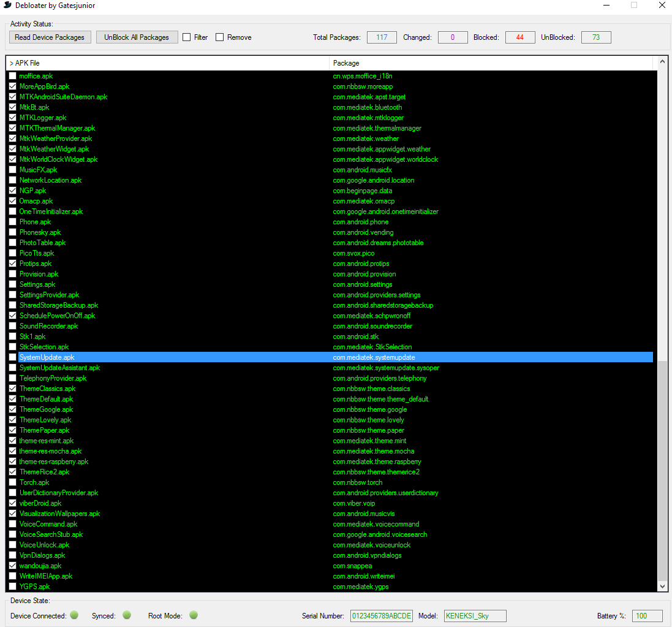
Task: Select the VoiceCommand.apk row text
Action: click(48, 524)
